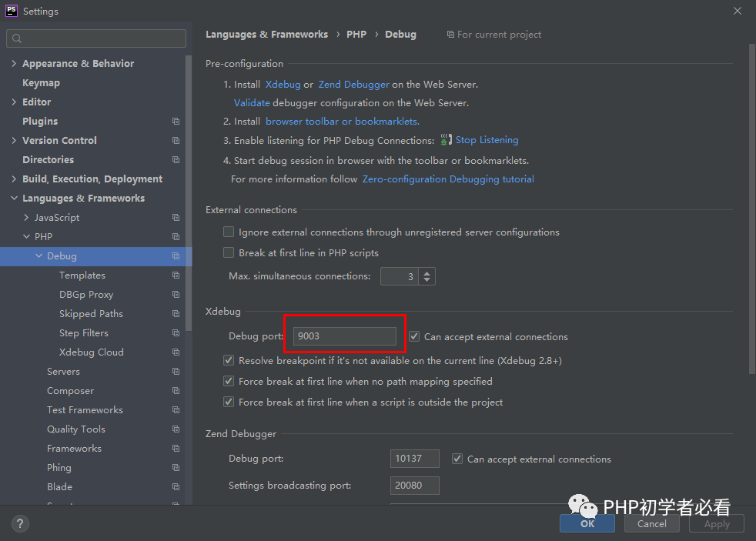
Task: Click the project-level icon on the Debug row
Action: (x=176, y=256)
